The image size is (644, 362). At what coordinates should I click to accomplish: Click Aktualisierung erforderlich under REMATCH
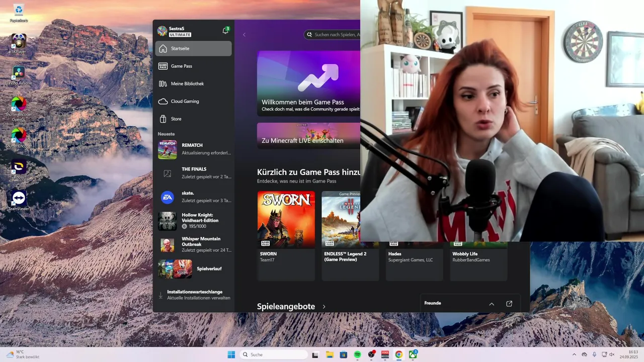tap(206, 153)
